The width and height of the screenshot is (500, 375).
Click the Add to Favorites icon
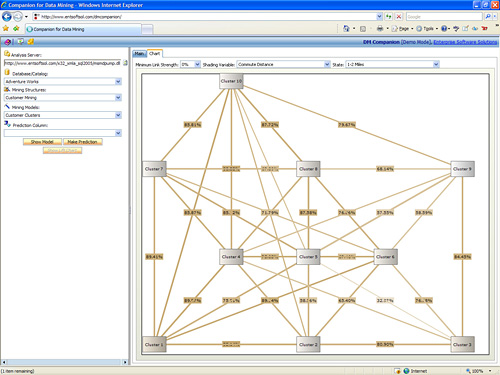pyautogui.click(x=16, y=29)
